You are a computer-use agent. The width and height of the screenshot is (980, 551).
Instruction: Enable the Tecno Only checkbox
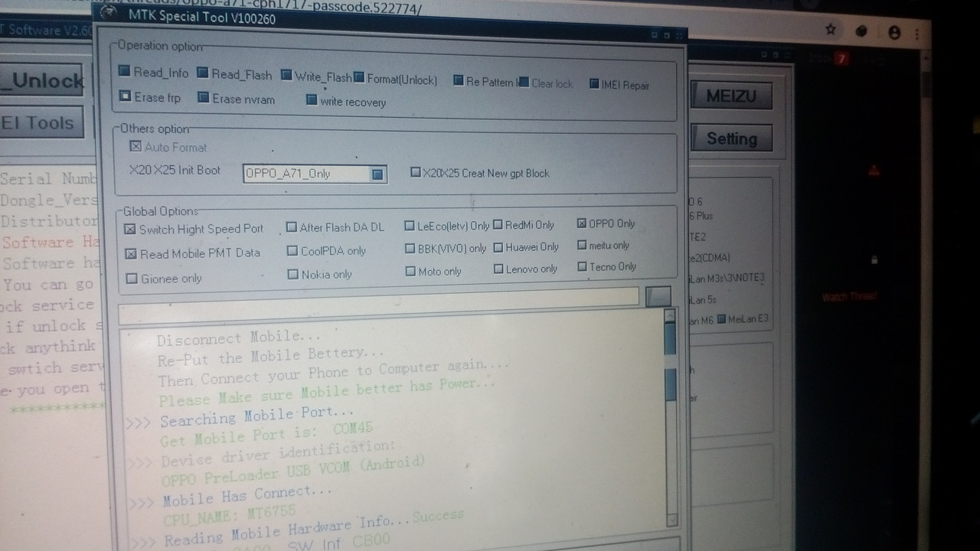(582, 266)
